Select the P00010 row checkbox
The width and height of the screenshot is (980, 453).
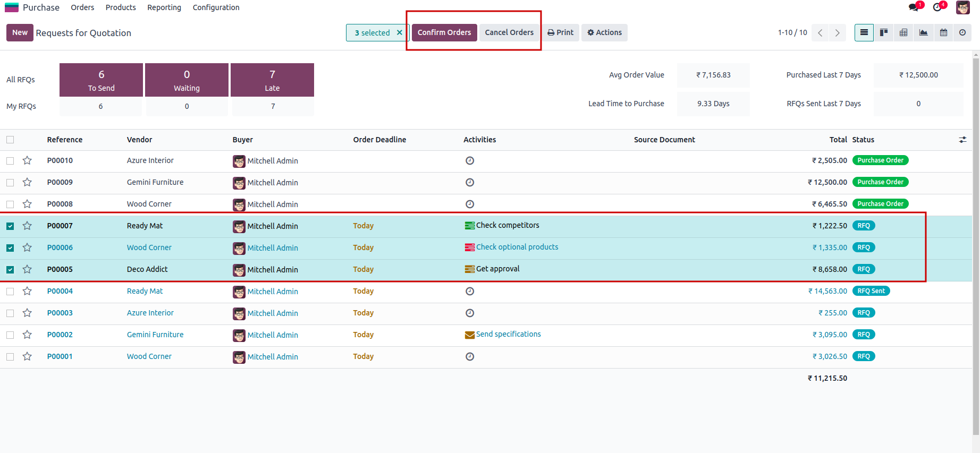pyautogui.click(x=10, y=160)
